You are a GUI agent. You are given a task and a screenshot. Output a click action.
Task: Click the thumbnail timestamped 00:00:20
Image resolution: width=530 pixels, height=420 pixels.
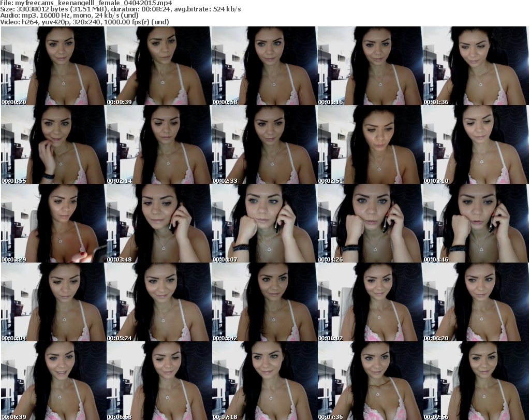point(53,66)
